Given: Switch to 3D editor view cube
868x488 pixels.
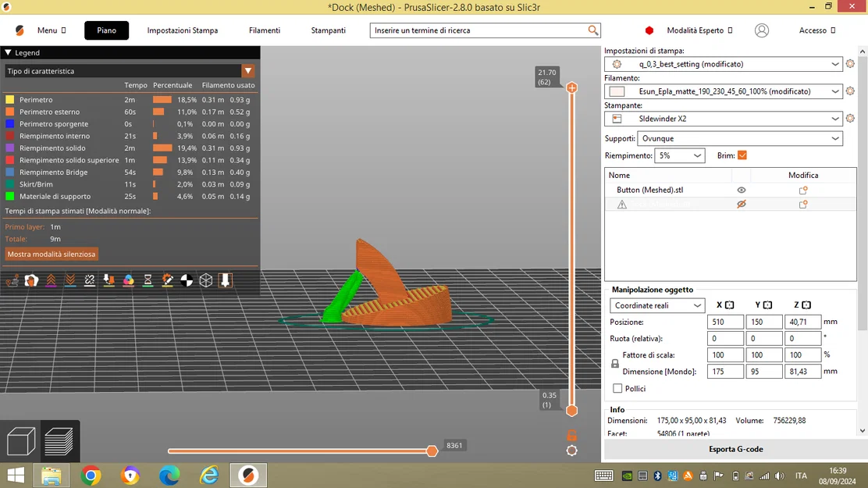Looking at the screenshot, I should point(21,441).
